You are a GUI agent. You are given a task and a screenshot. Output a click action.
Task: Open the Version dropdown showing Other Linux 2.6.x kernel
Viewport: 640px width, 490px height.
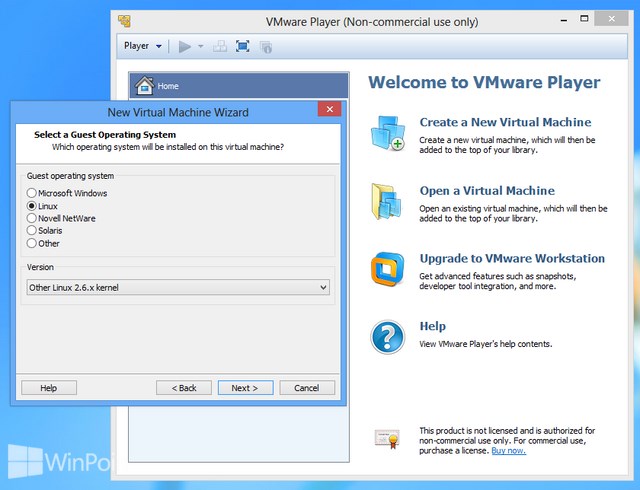click(178, 287)
